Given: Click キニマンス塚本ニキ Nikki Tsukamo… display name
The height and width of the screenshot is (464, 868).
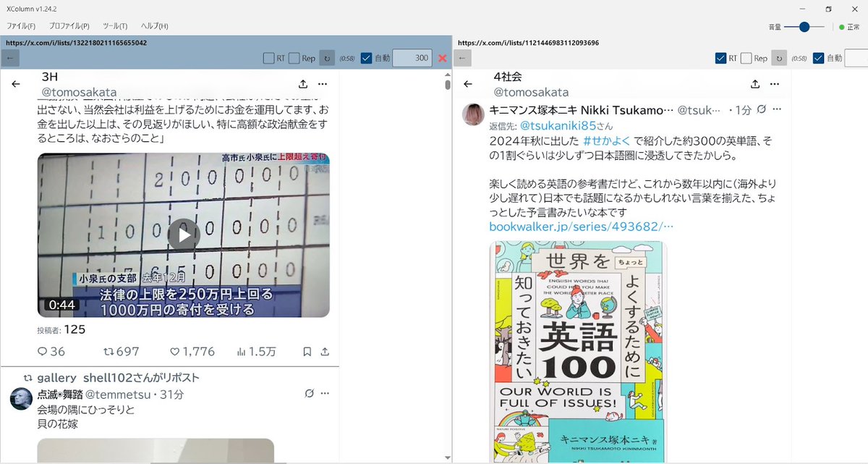Looking at the screenshot, I should (582, 110).
